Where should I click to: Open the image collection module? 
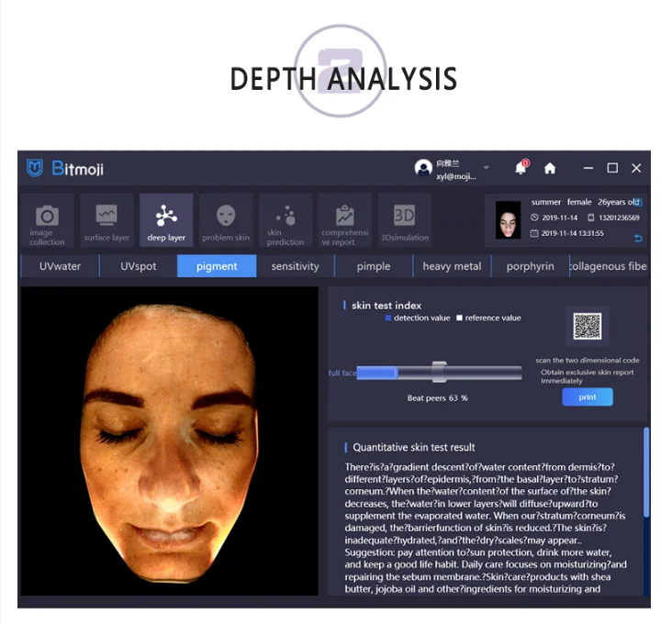click(47, 220)
